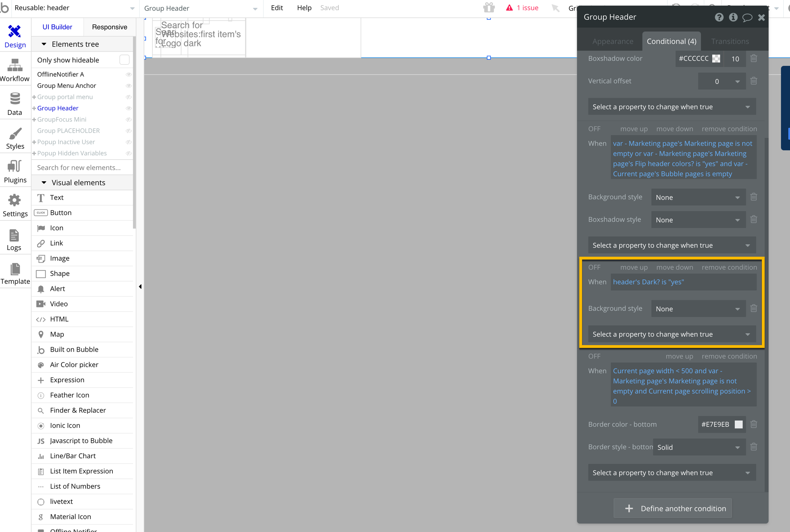The image size is (790, 532).
Task: Open the help question mark in Group Header panel
Action: tap(719, 17)
